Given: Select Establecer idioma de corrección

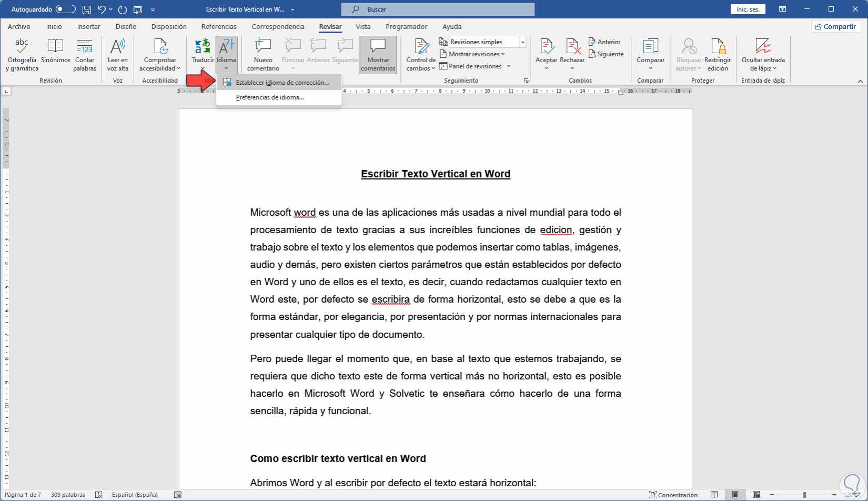Looking at the screenshot, I should [x=279, y=83].
